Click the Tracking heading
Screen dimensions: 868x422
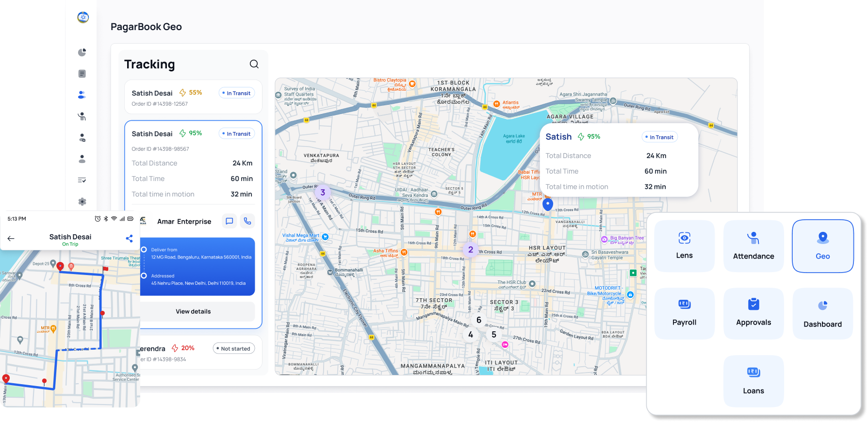pos(149,65)
